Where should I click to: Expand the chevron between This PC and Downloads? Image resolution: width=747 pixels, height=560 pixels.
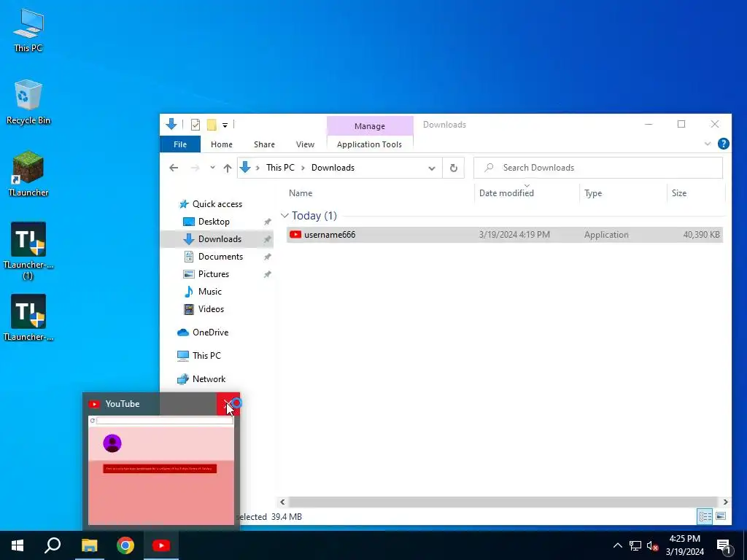coord(303,168)
